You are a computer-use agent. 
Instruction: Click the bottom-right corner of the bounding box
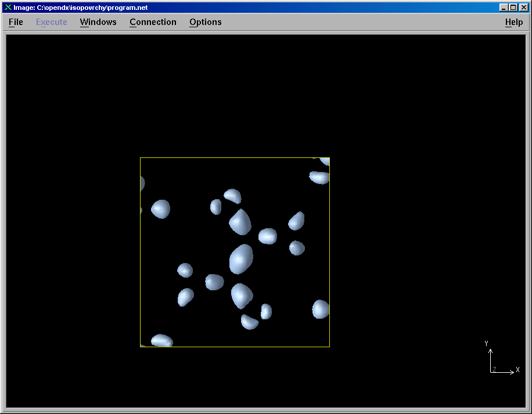329,347
